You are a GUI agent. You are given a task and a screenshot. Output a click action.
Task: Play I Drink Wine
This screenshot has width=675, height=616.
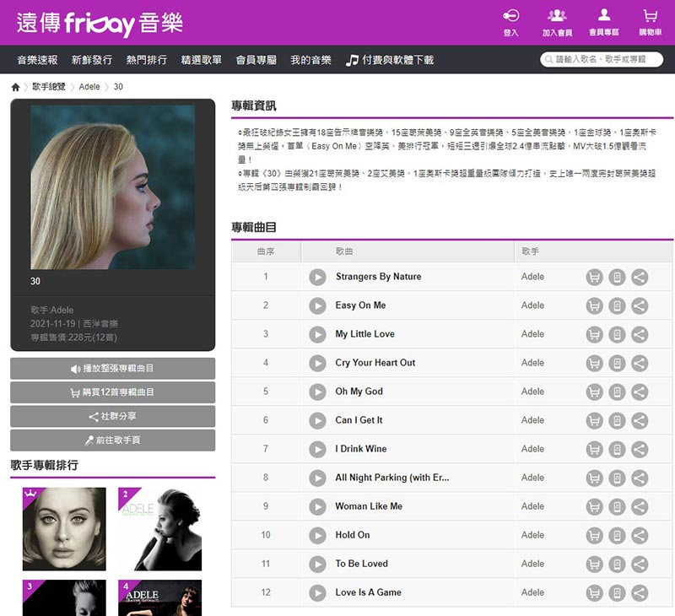point(318,450)
